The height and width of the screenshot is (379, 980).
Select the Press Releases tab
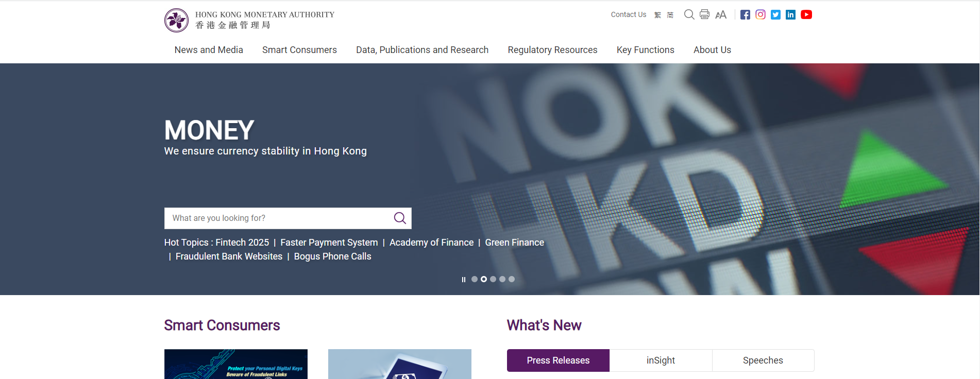tap(558, 360)
